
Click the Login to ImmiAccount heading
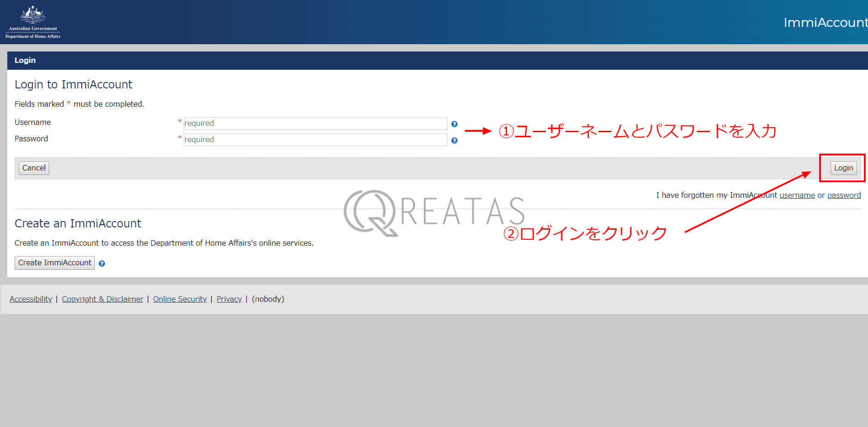73,84
